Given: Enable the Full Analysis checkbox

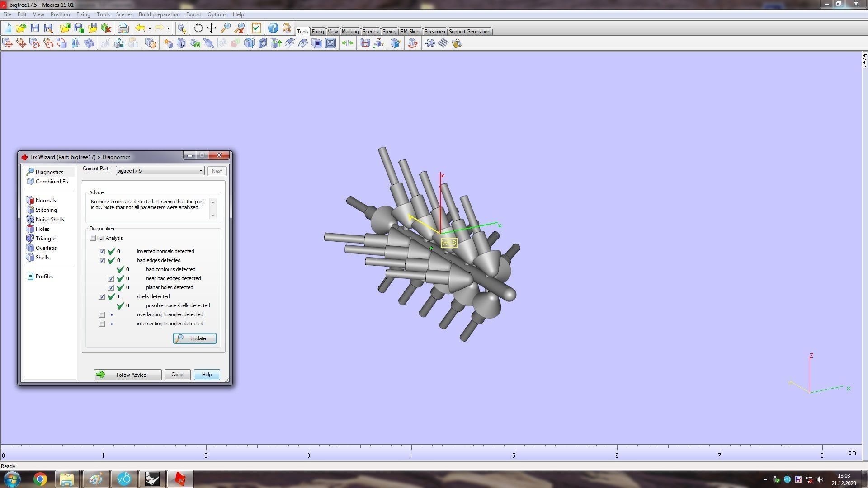Looking at the screenshot, I should point(93,238).
